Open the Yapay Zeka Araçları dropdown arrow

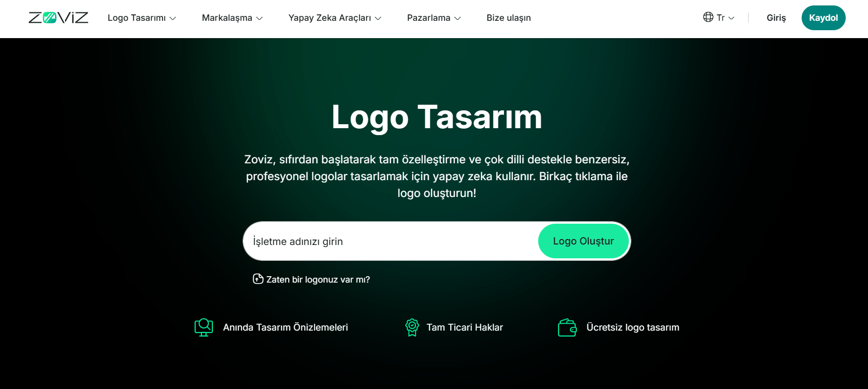coord(378,18)
